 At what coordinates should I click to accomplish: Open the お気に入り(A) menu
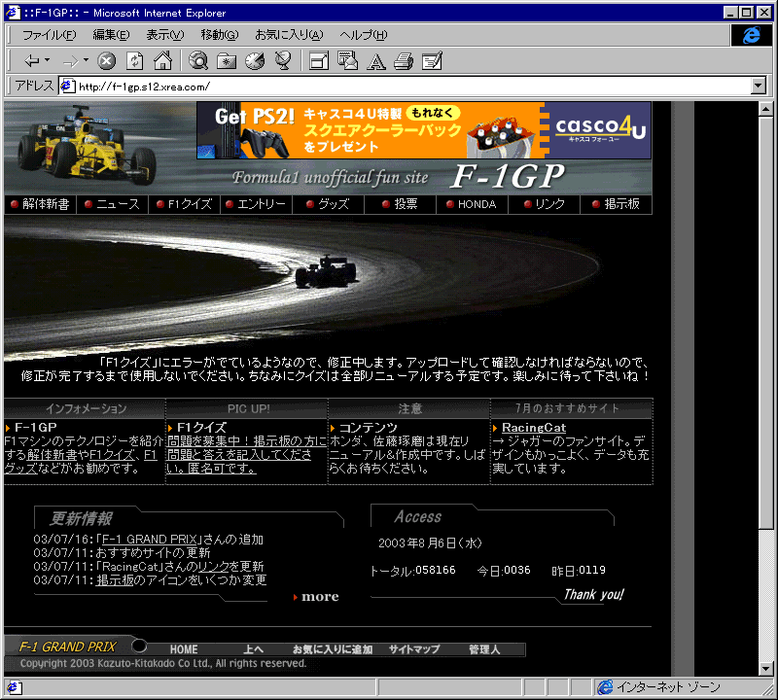coord(289,35)
